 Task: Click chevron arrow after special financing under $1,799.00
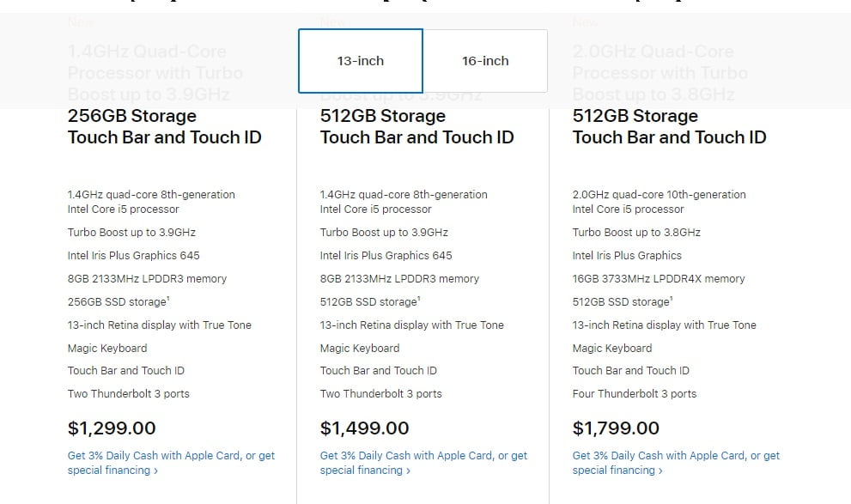coord(660,471)
